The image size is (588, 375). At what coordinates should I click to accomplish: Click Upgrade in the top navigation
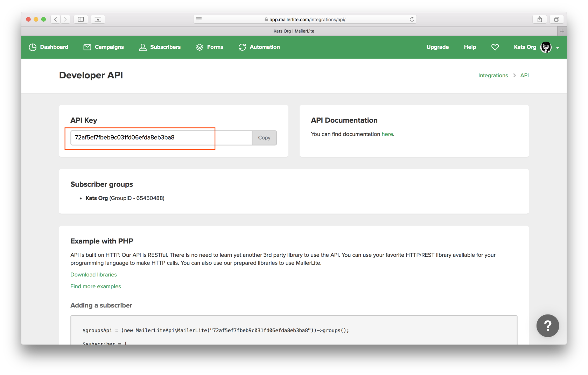click(437, 47)
